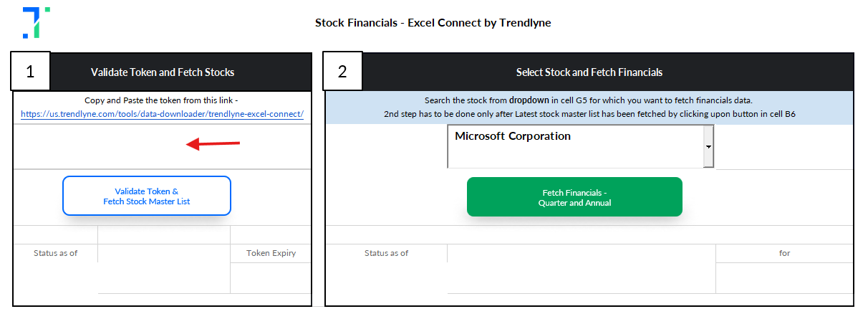Screen dimensions: 868x314
Task: Click the left Status as of label
Action: coord(56,253)
